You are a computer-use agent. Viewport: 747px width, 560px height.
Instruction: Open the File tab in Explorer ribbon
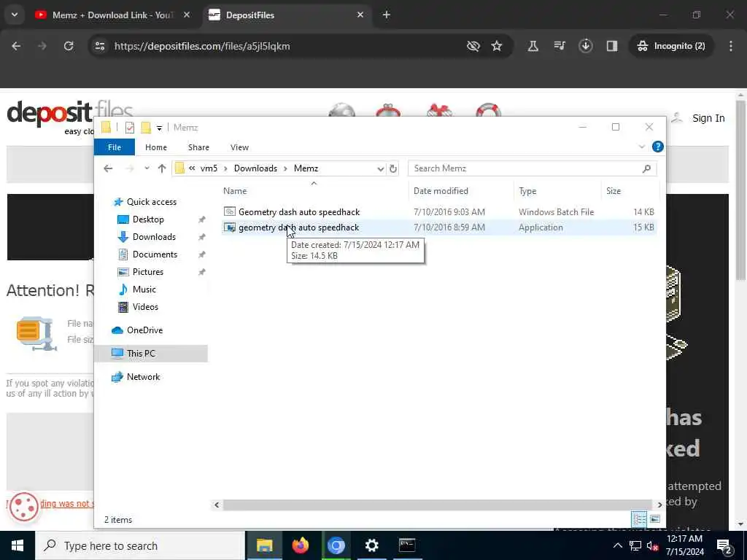(x=115, y=147)
